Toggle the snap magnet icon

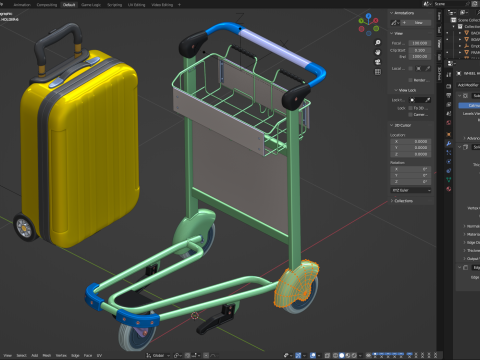point(188,355)
